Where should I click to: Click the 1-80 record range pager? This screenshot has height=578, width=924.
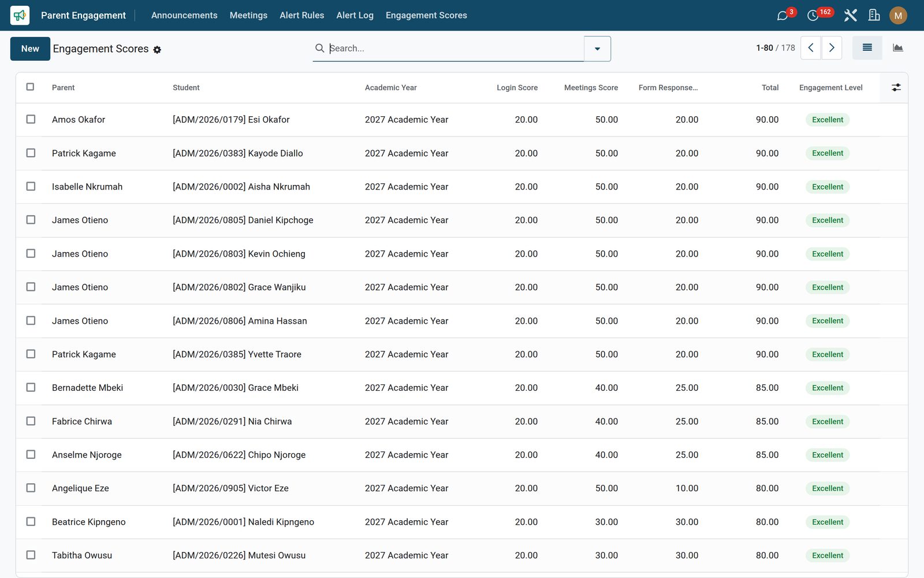coord(765,48)
